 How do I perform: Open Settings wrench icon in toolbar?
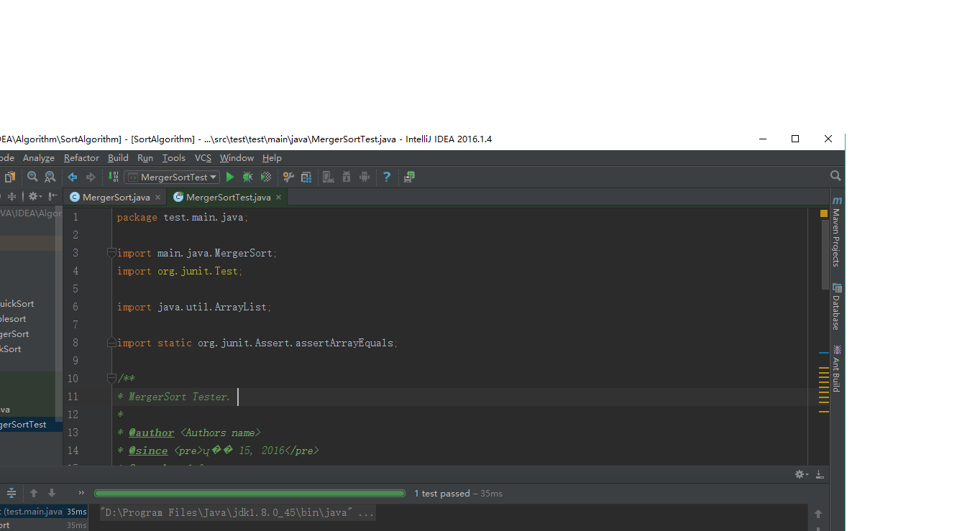click(288, 177)
